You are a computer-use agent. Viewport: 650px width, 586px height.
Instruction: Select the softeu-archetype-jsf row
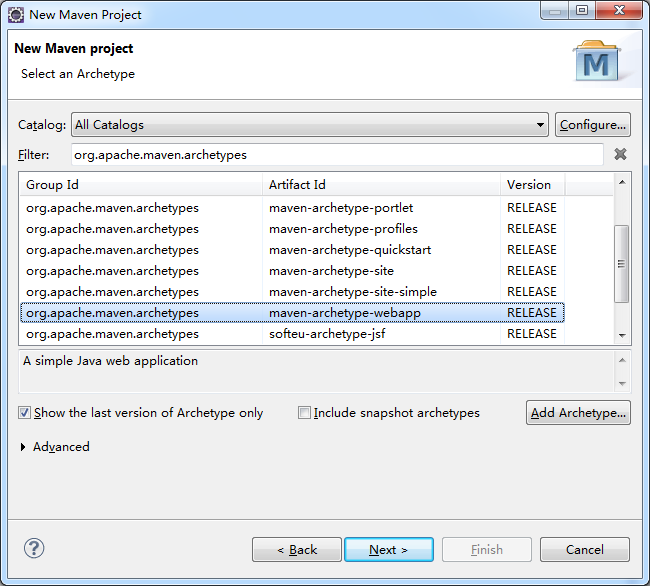point(292,334)
